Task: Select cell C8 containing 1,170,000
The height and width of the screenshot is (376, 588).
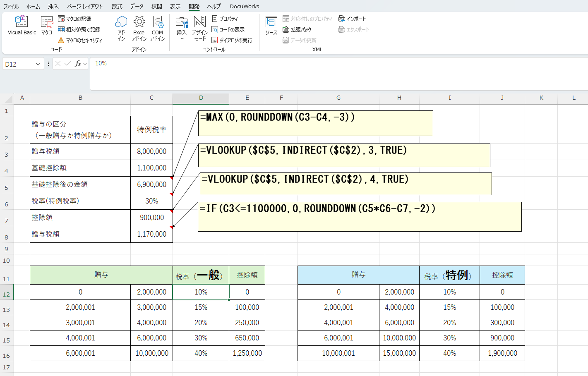Action: [151, 234]
